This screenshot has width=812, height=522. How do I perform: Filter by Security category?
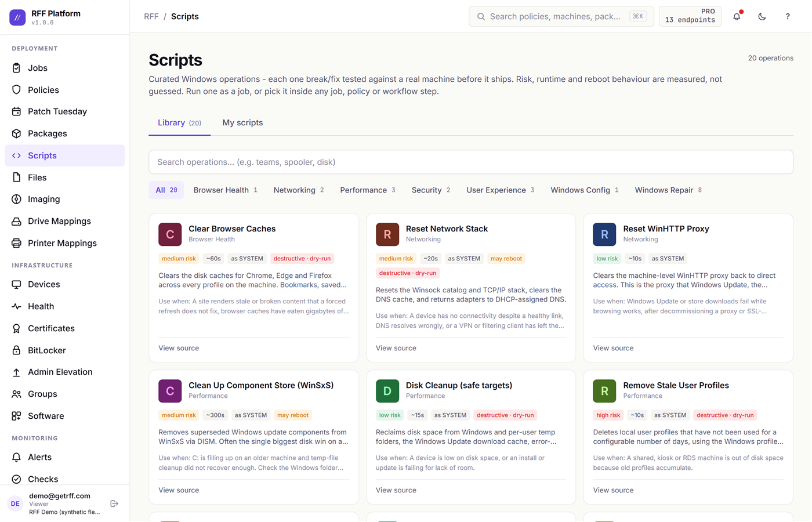(x=431, y=190)
